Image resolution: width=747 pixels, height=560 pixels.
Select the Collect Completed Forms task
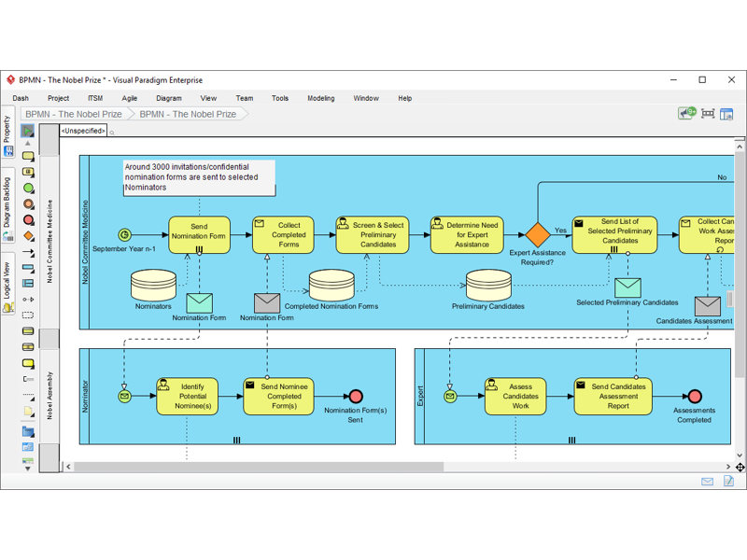coord(283,235)
